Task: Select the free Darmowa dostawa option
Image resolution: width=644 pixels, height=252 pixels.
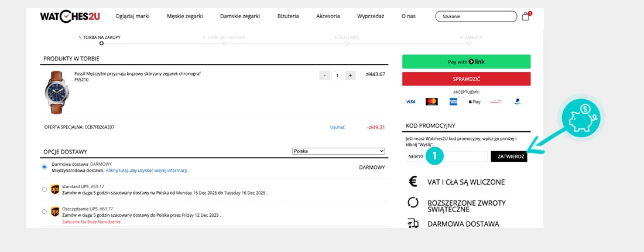Action: 44,167
